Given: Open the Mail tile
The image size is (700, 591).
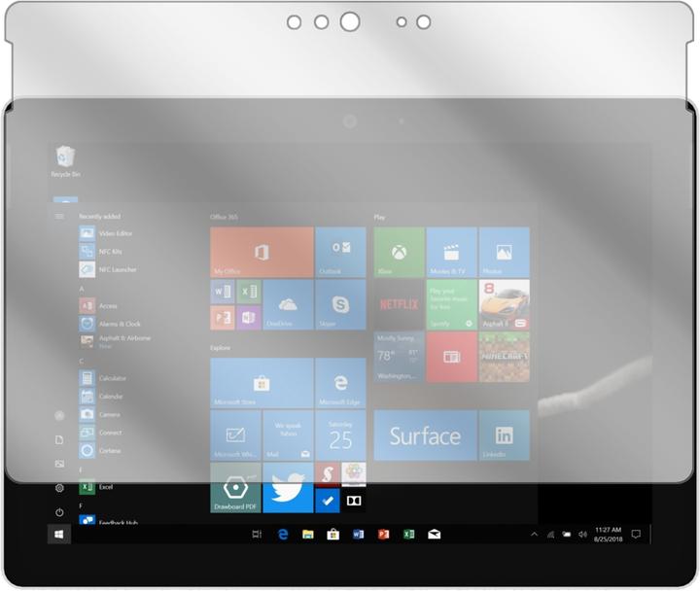Looking at the screenshot, I should point(288,435).
